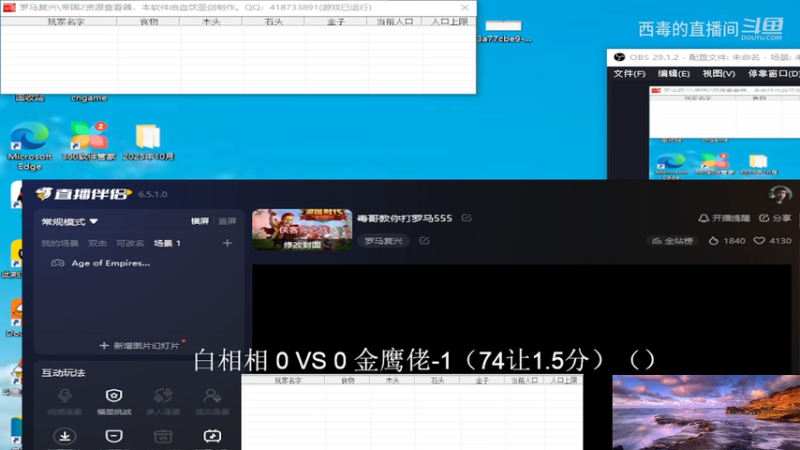Switch to 横屏 landscape mode
The image size is (800, 450).
(200, 221)
